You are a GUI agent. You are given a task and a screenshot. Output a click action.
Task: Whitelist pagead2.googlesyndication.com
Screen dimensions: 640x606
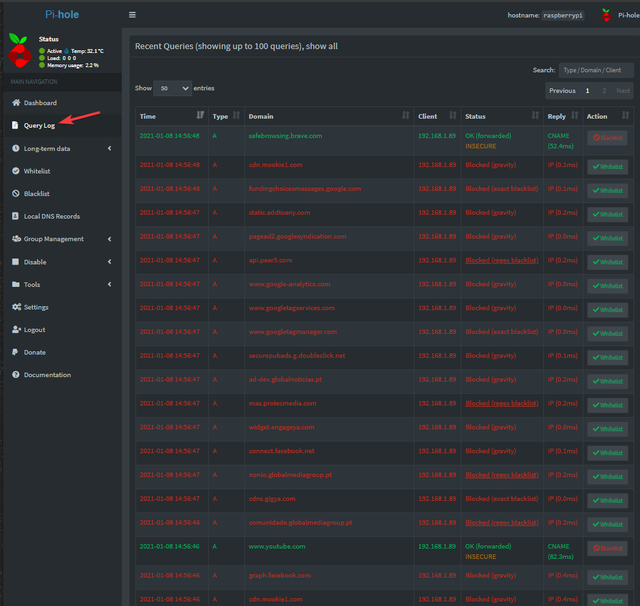click(x=607, y=238)
